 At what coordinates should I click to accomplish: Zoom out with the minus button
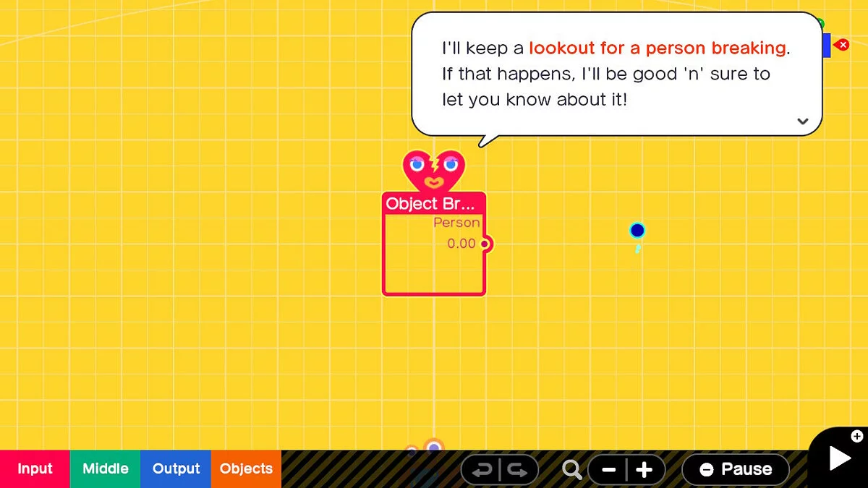[608, 470]
